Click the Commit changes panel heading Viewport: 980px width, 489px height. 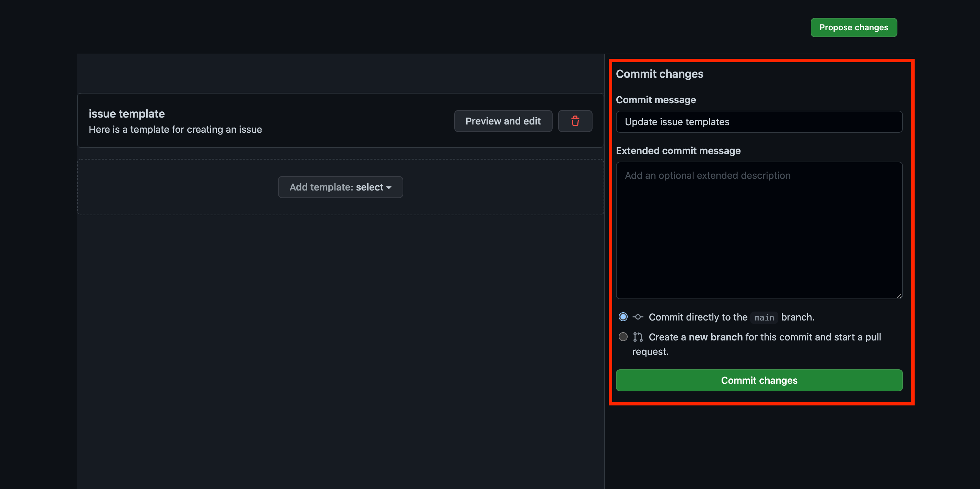659,74
